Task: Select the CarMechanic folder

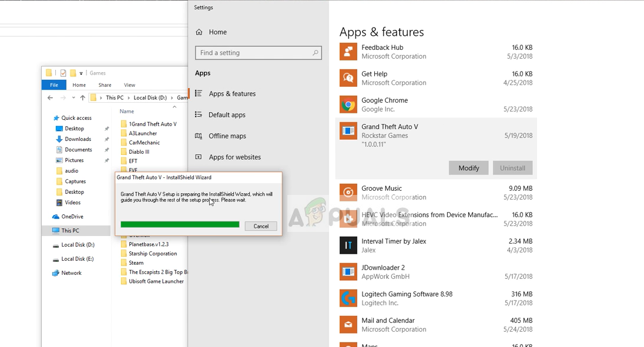Action: pyautogui.click(x=144, y=142)
